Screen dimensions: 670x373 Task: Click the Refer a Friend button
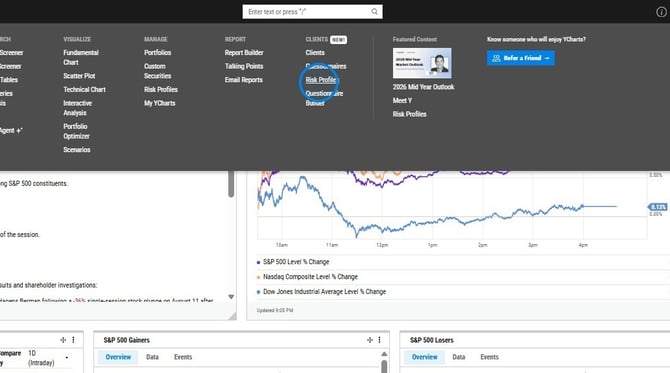pyautogui.click(x=521, y=58)
